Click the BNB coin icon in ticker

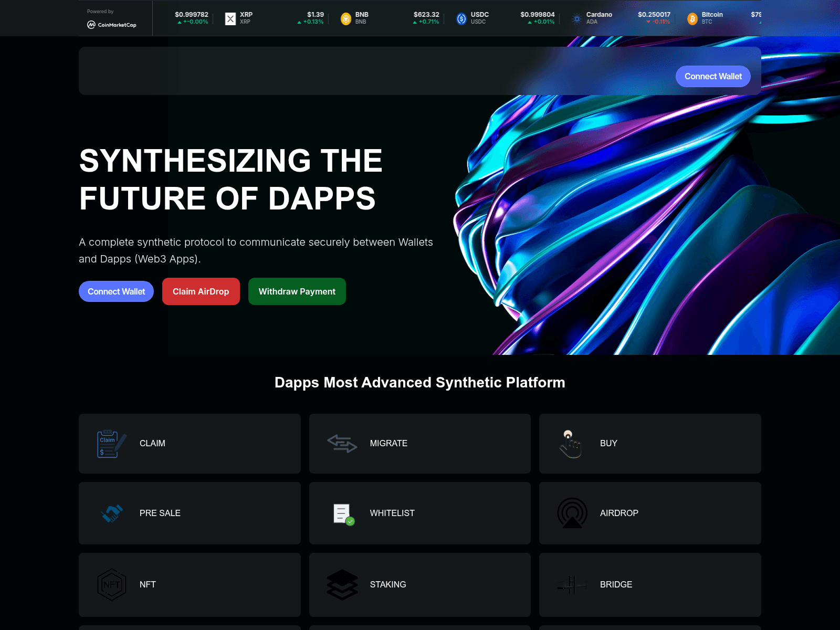coord(346,19)
